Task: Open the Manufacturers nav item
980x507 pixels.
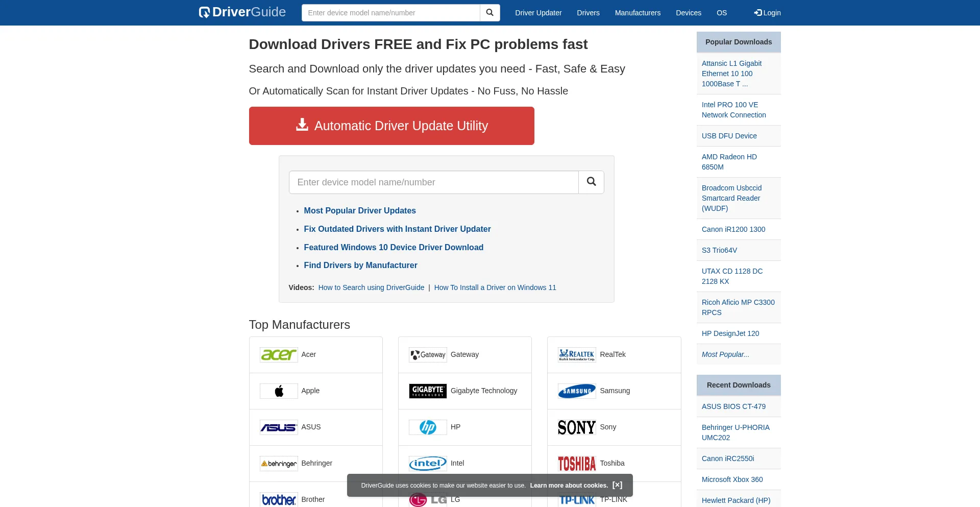Action: point(638,13)
